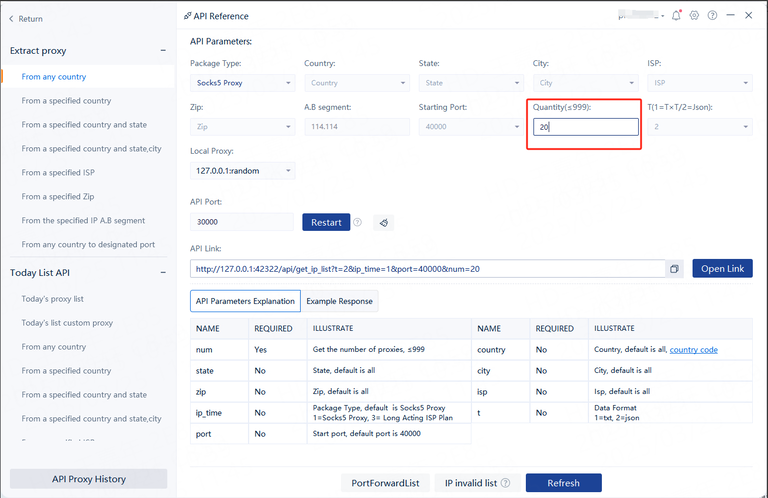This screenshot has height=498, width=768.
Task: Switch to the Example Response tab
Action: [x=339, y=301]
